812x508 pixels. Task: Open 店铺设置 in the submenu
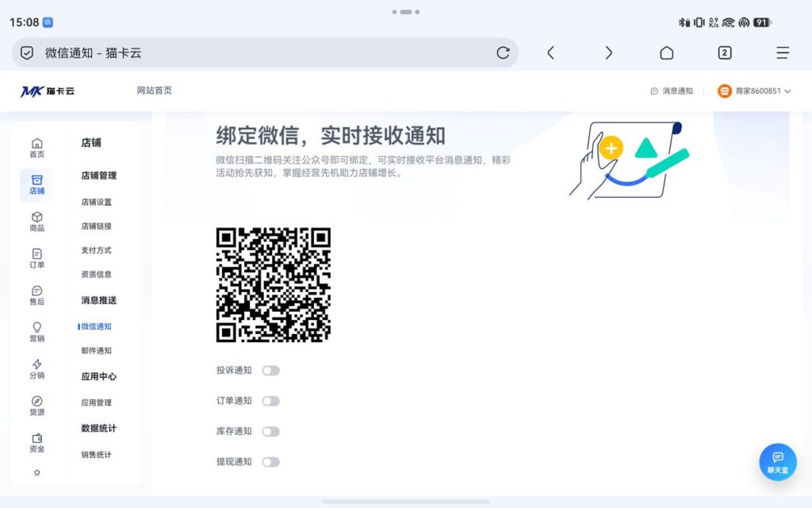pyautogui.click(x=96, y=202)
